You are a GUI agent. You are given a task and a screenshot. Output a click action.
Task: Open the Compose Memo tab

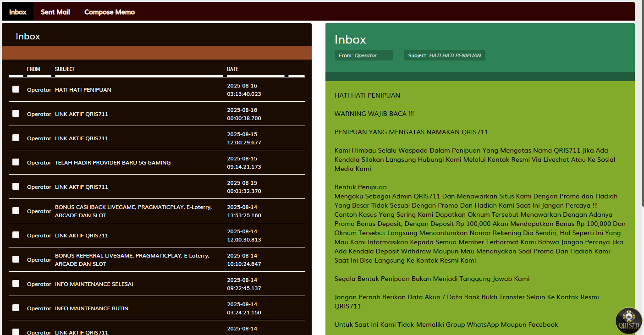[110, 12]
